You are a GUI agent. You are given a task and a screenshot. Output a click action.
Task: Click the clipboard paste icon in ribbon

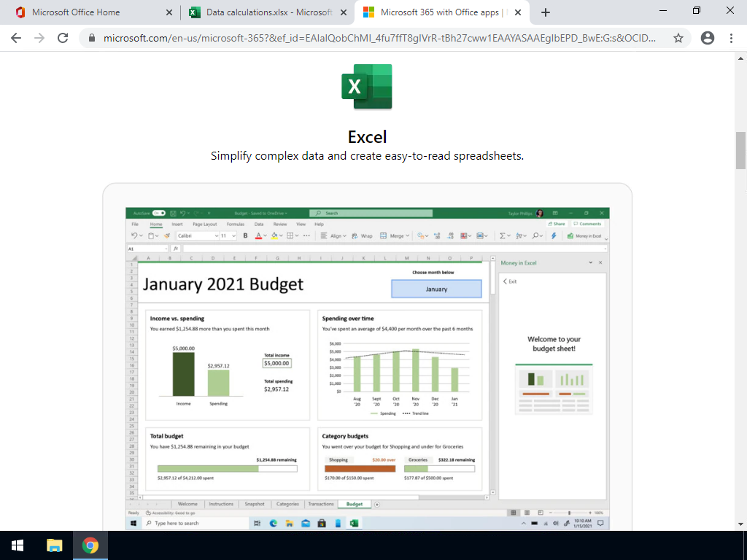[x=151, y=236]
